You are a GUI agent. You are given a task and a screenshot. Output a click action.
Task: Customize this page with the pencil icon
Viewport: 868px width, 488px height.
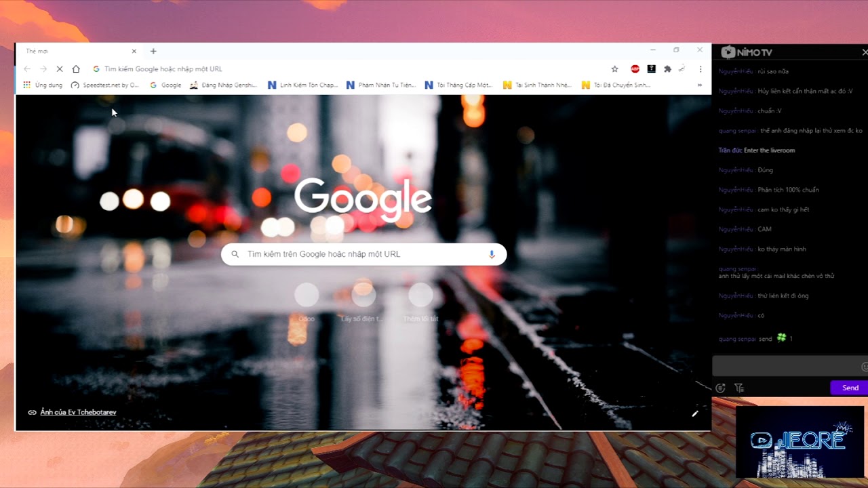[695, 413]
